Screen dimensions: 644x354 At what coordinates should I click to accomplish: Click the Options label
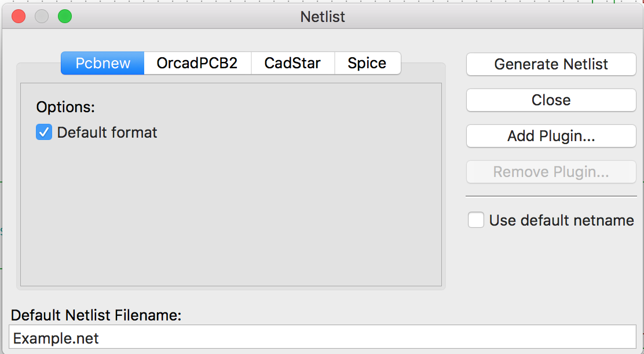click(x=65, y=107)
